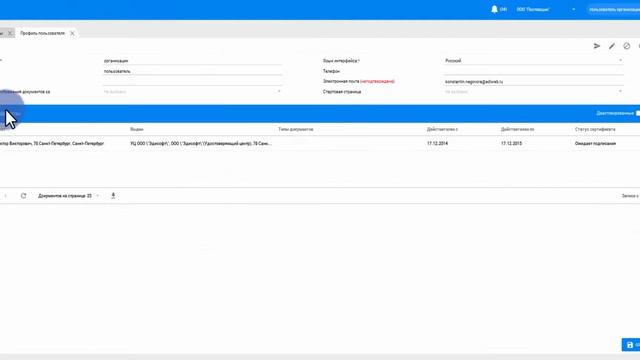Image resolution: width=640 pixels, height=360 pixels.
Task: Open the organization dropdown in header
Action: (x=546, y=9)
